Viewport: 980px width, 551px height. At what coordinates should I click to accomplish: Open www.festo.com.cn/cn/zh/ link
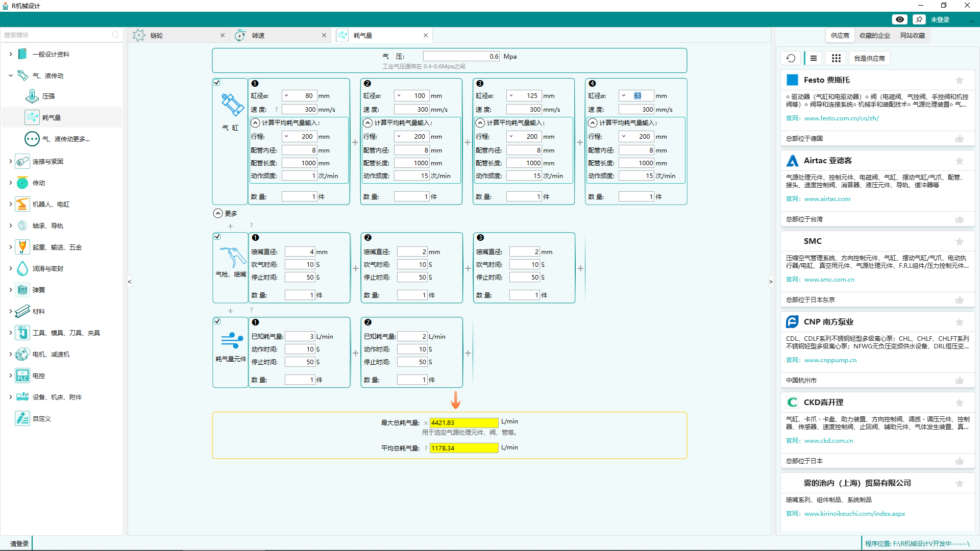click(841, 118)
